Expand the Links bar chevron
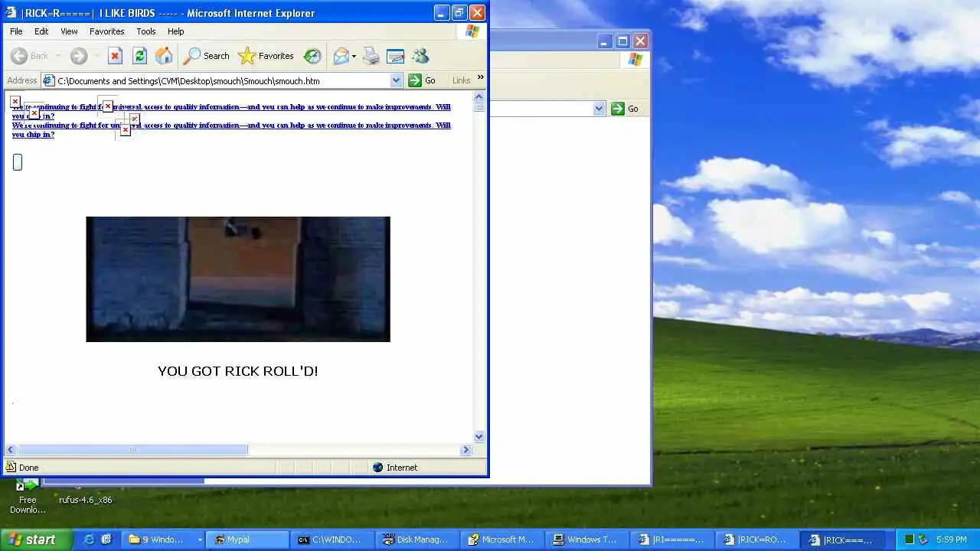The image size is (980, 551). tap(481, 77)
